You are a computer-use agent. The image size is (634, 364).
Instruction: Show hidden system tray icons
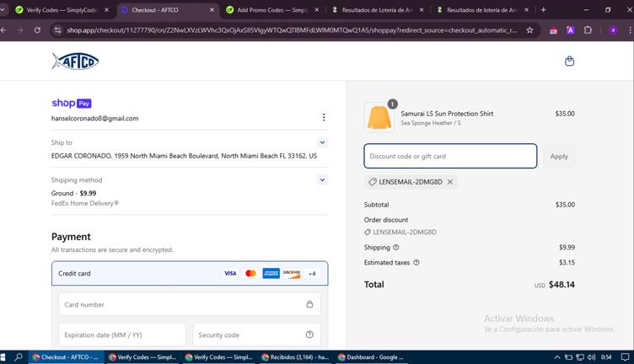[x=556, y=357]
